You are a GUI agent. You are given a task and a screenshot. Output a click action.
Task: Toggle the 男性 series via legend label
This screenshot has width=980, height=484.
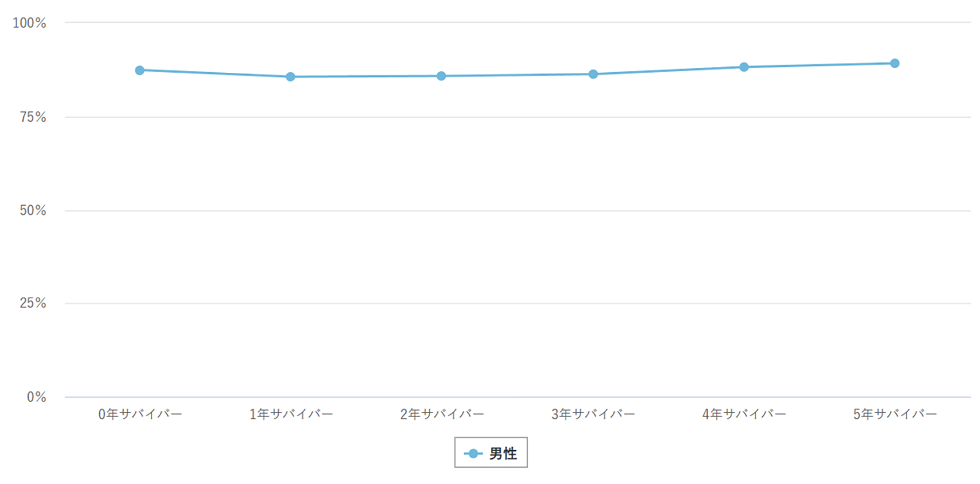point(503,454)
